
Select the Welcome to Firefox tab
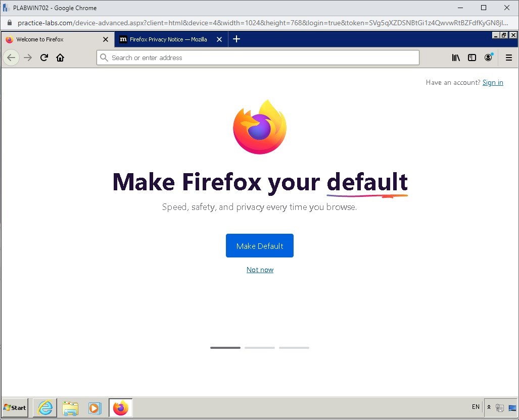(x=51, y=39)
